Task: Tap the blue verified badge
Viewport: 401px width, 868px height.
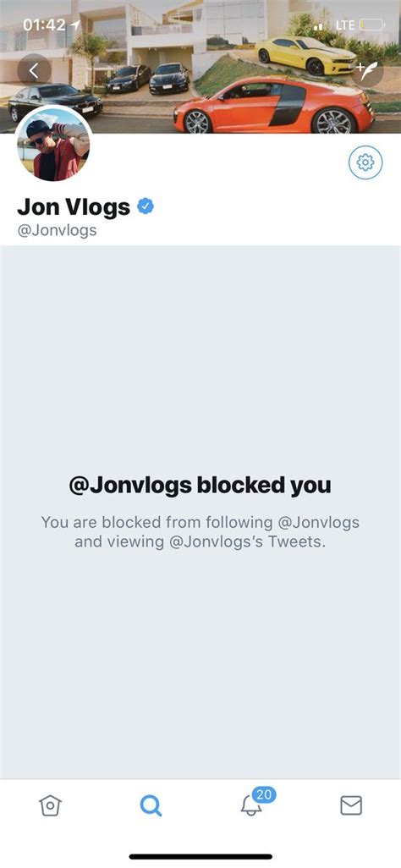Action: point(146,207)
